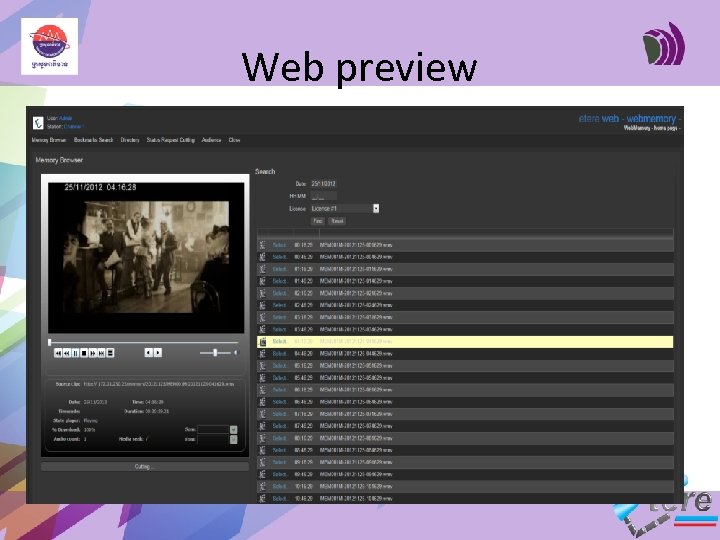Click the Select link in the 02:46:29 row
720x540 pixels.
(x=280, y=305)
